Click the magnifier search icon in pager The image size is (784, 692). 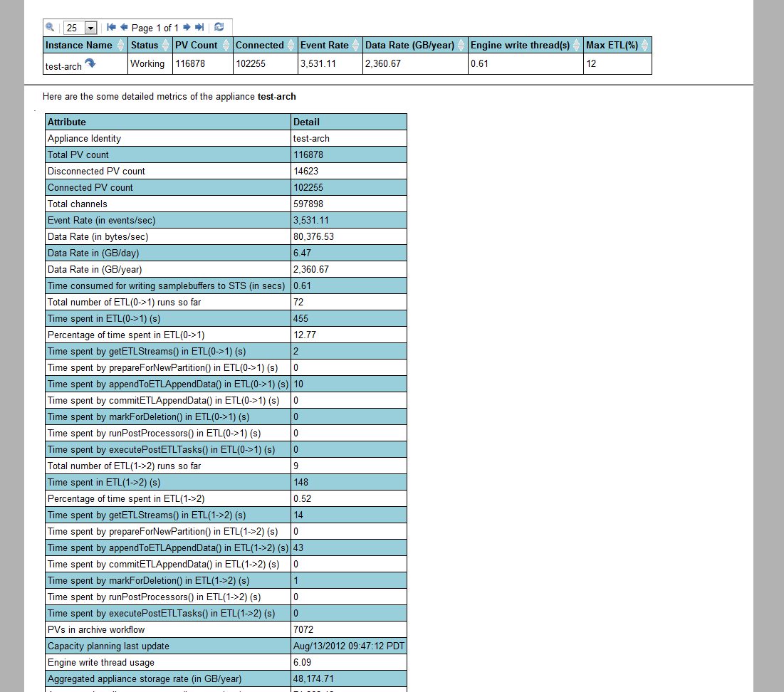pyautogui.click(x=50, y=27)
